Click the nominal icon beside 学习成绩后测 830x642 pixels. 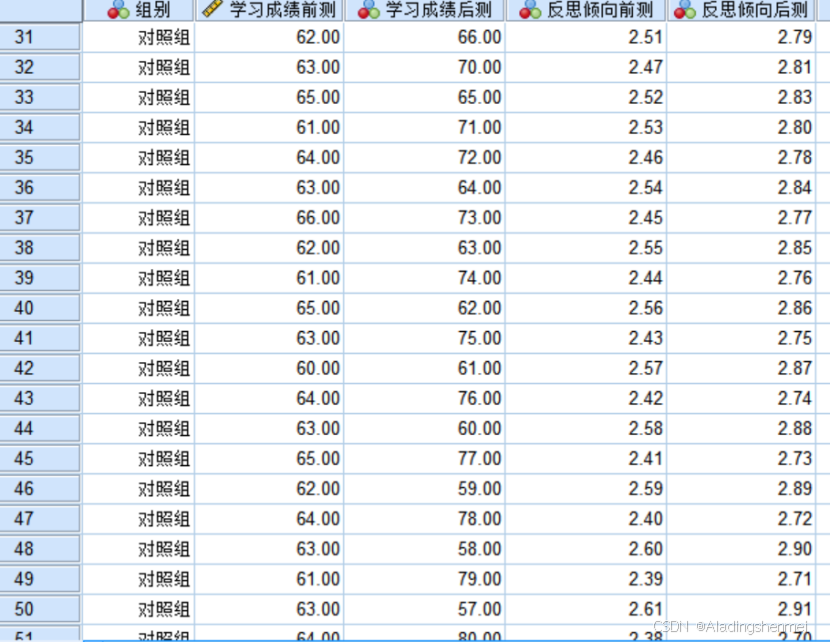pos(368,10)
